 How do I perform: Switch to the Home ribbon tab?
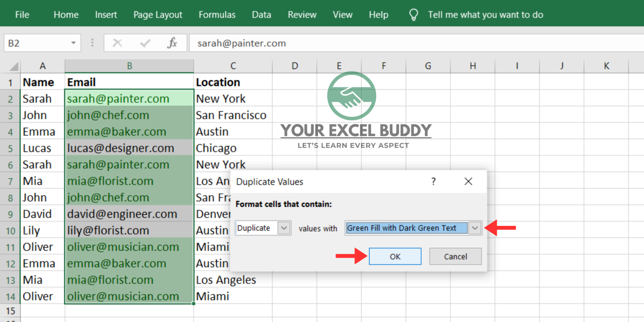tap(66, 14)
